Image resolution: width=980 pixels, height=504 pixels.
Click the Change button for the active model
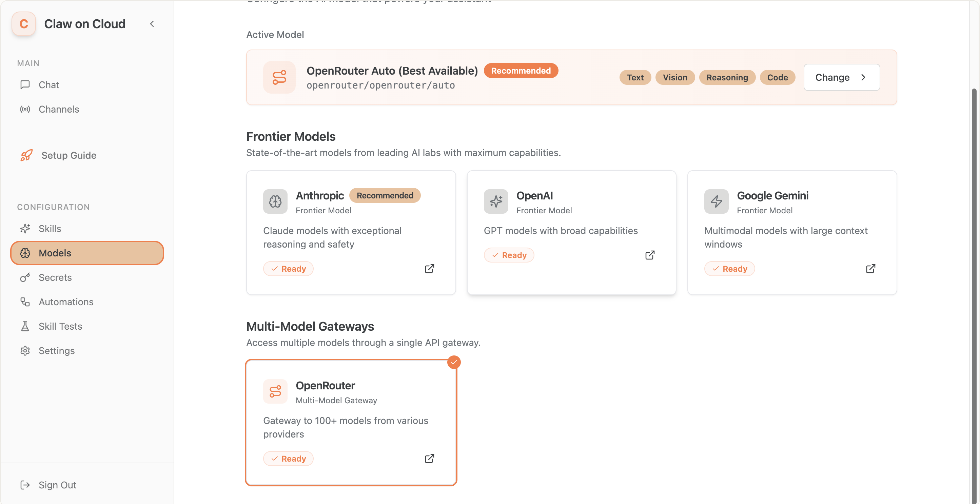pos(841,77)
